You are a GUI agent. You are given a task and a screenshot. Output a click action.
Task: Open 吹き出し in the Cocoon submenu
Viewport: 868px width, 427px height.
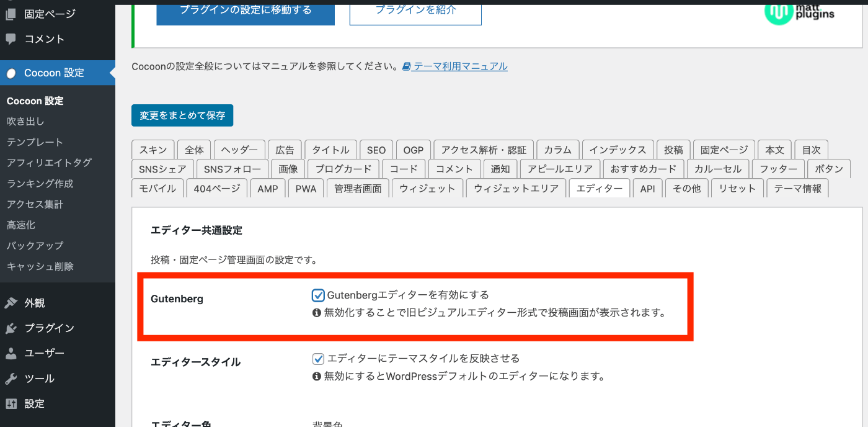[x=25, y=121]
